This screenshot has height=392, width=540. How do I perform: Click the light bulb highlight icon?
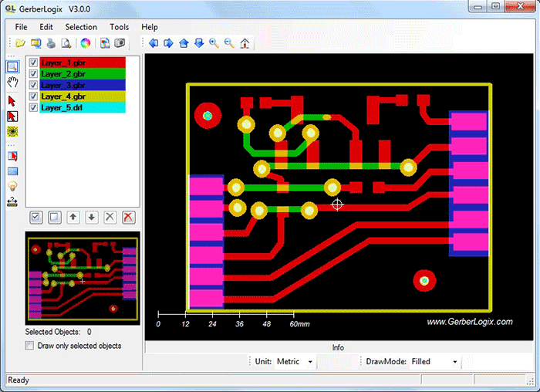(13, 187)
